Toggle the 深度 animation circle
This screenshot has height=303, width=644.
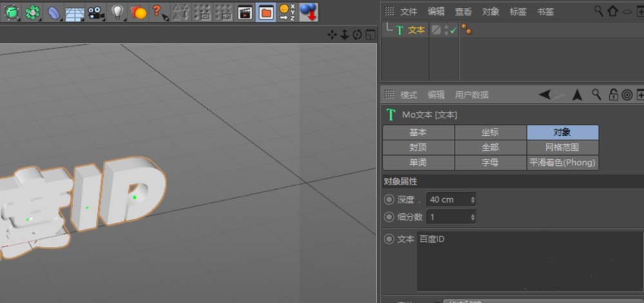389,199
